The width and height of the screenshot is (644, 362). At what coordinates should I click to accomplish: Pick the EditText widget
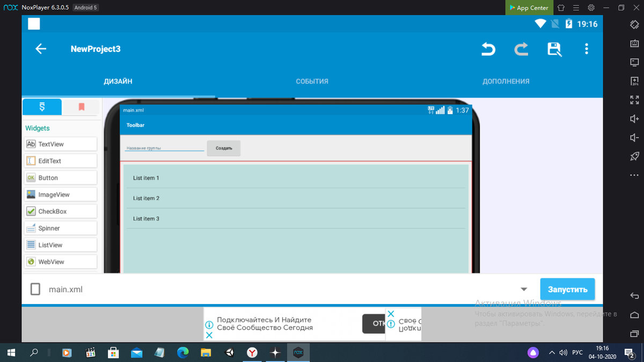[61, 161]
